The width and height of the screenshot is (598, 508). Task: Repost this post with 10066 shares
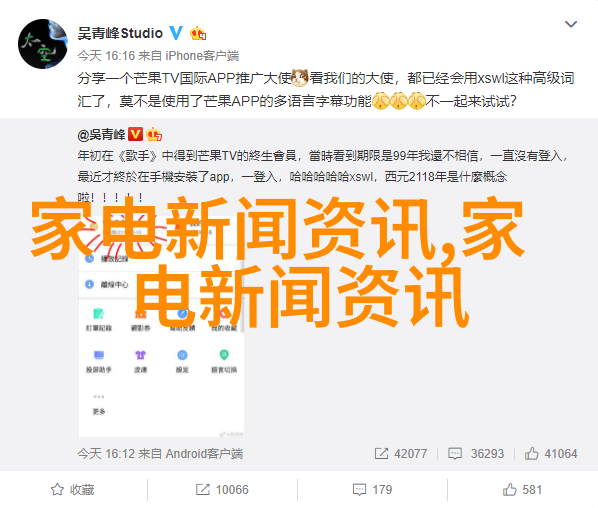coord(222,490)
